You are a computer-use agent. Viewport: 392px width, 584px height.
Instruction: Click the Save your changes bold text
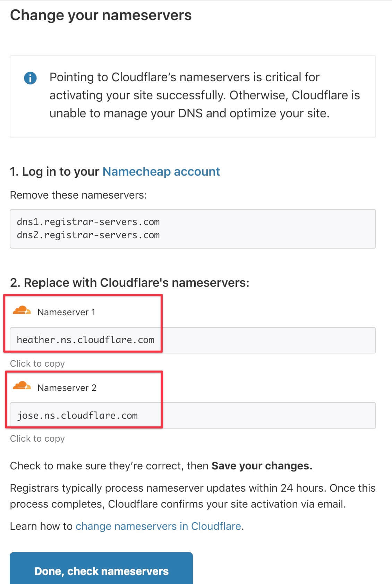(x=262, y=466)
